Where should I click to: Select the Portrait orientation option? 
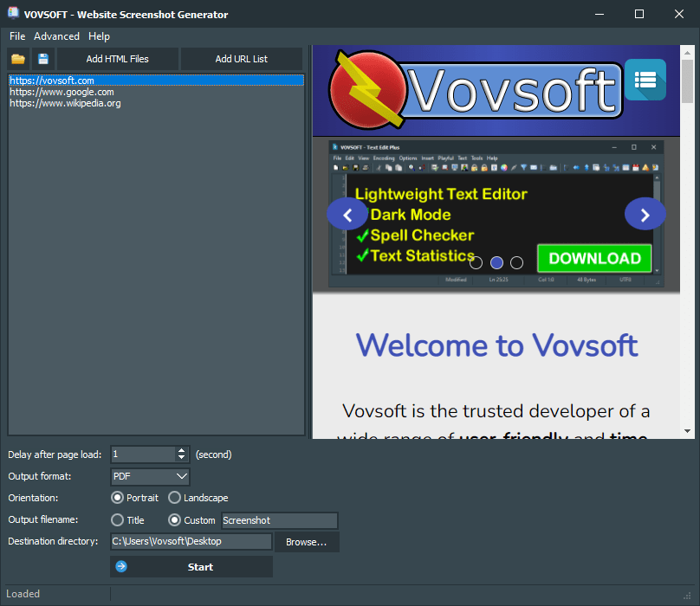click(117, 498)
